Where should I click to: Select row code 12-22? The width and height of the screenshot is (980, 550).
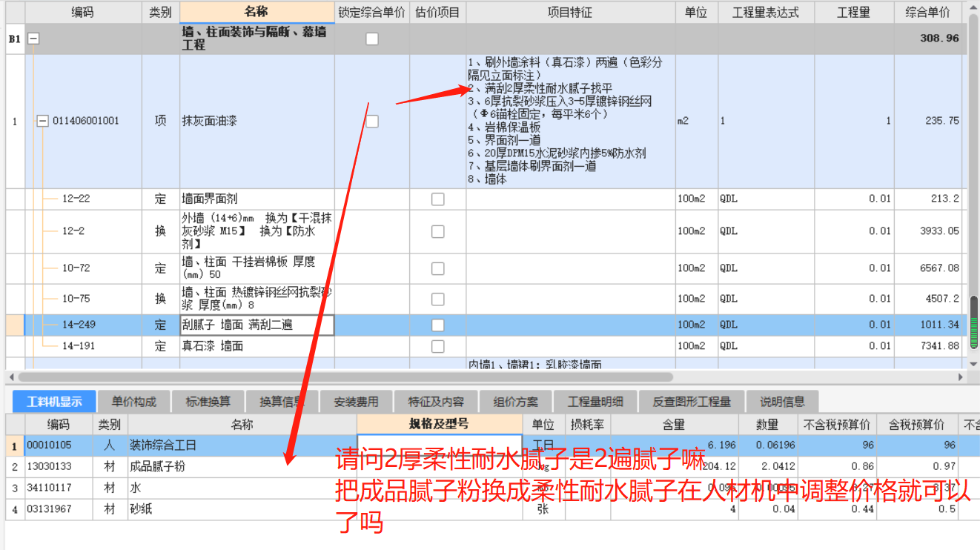click(76, 199)
